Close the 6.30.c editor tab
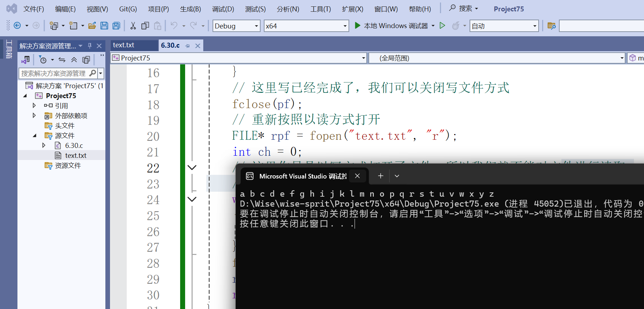 198,46
